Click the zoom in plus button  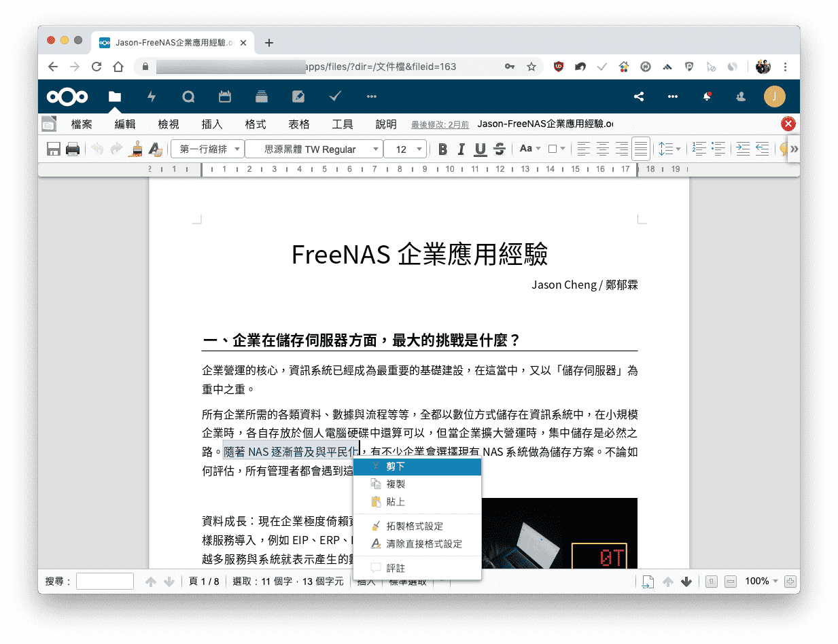pos(790,581)
